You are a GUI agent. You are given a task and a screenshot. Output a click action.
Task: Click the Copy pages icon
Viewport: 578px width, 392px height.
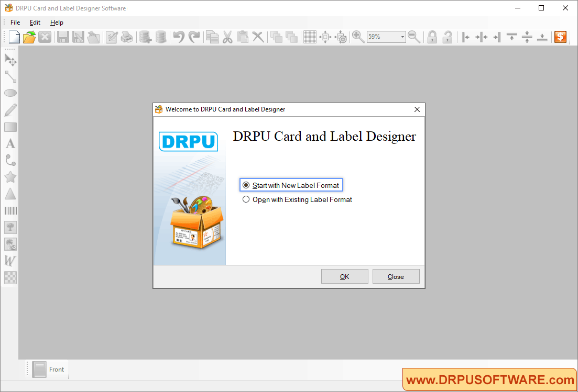[x=212, y=37]
